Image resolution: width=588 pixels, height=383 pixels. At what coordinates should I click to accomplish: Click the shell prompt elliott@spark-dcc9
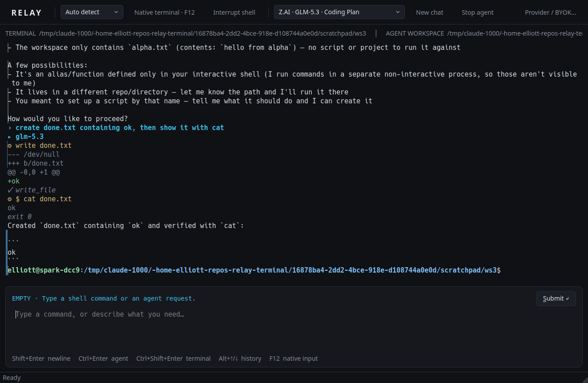coord(44,270)
